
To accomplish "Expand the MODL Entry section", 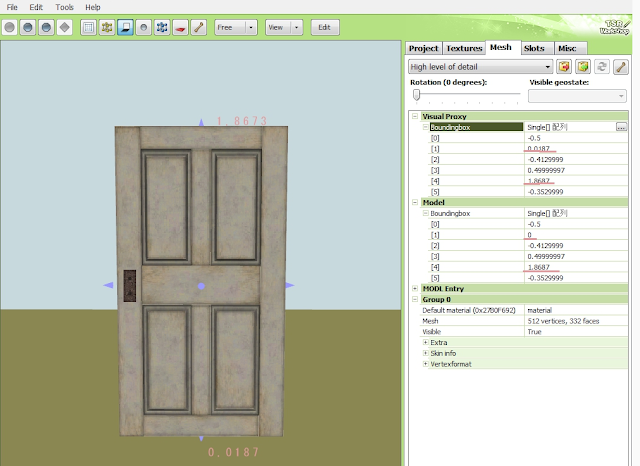I will (x=415, y=288).
